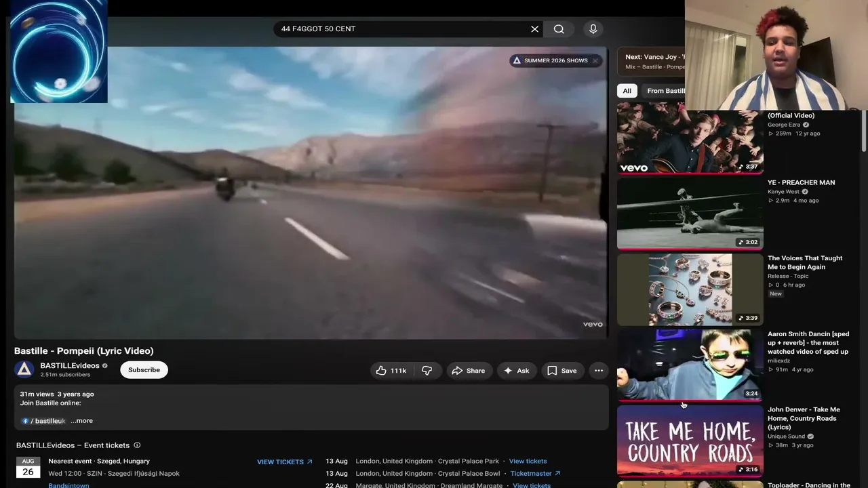Open the VIEW TICKETS link for Szeged event
The image size is (868, 488).
(285, 462)
